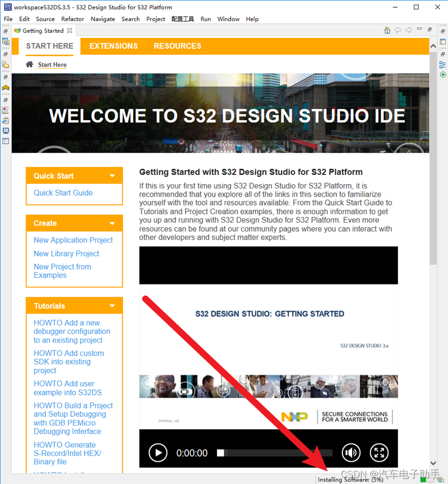
Task: Open the Help menu
Action: click(x=252, y=19)
